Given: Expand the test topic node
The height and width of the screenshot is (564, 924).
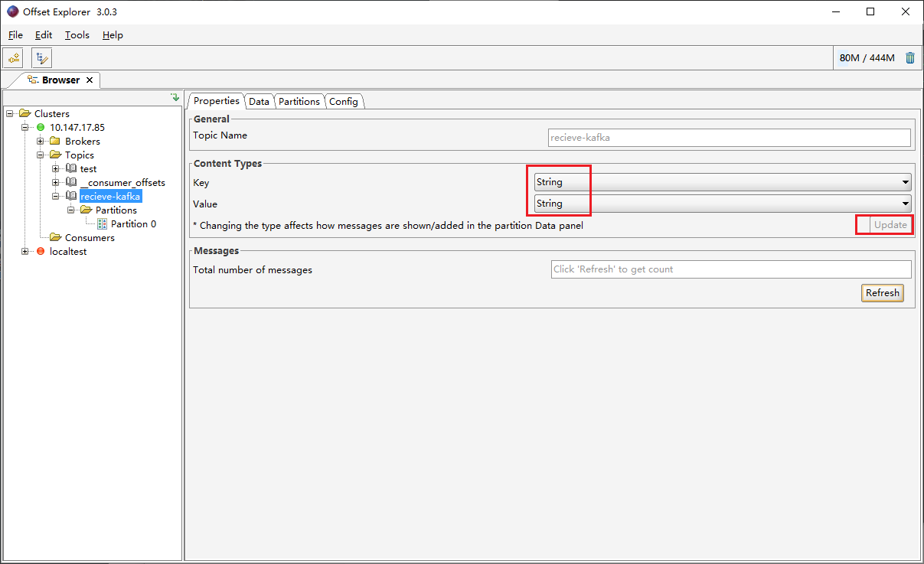Looking at the screenshot, I should point(56,169).
